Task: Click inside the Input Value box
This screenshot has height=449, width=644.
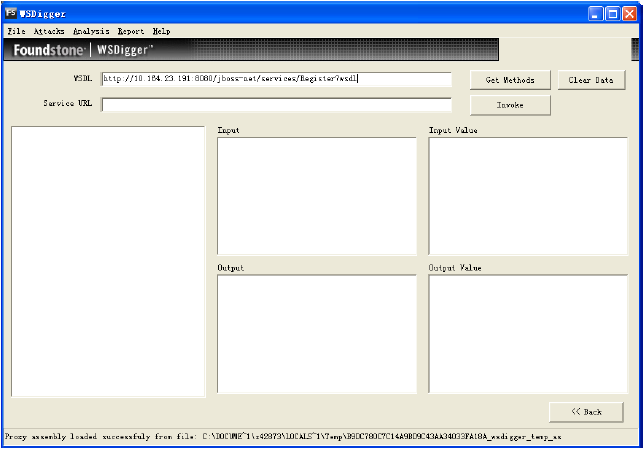Action: 528,196
